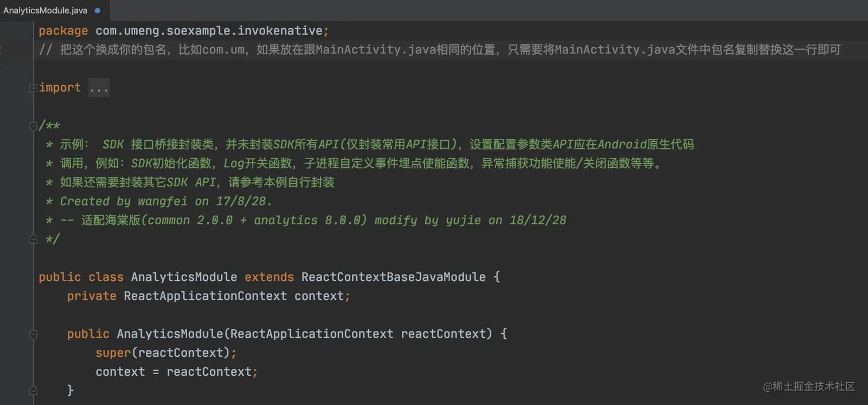
Task: Click ReactApplicationContext type in the private field
Action: point(205,296)
